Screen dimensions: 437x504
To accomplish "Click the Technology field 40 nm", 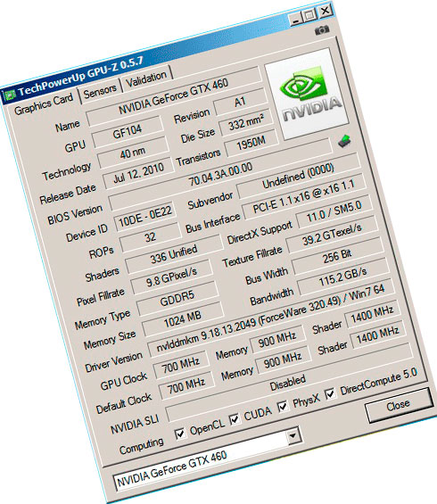I will (133, 153).
